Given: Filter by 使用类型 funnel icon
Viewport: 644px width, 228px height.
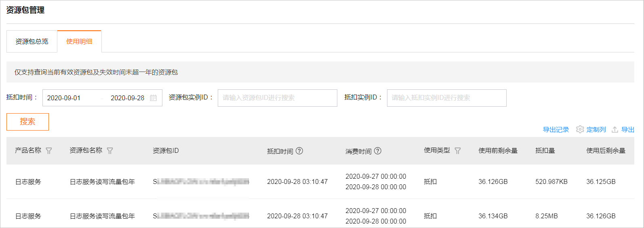Looking at the screenshot, I should pos(458,151).
